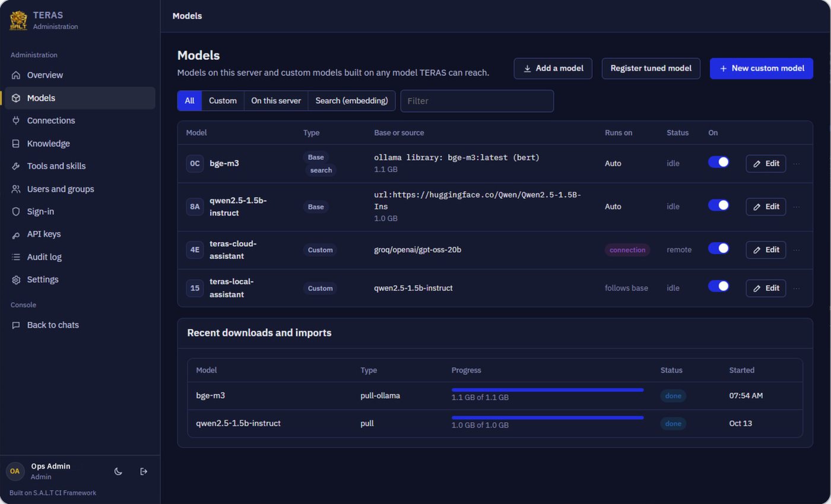
Task: Click the Back to chats speech bubble icon
Action: point(16,325)
